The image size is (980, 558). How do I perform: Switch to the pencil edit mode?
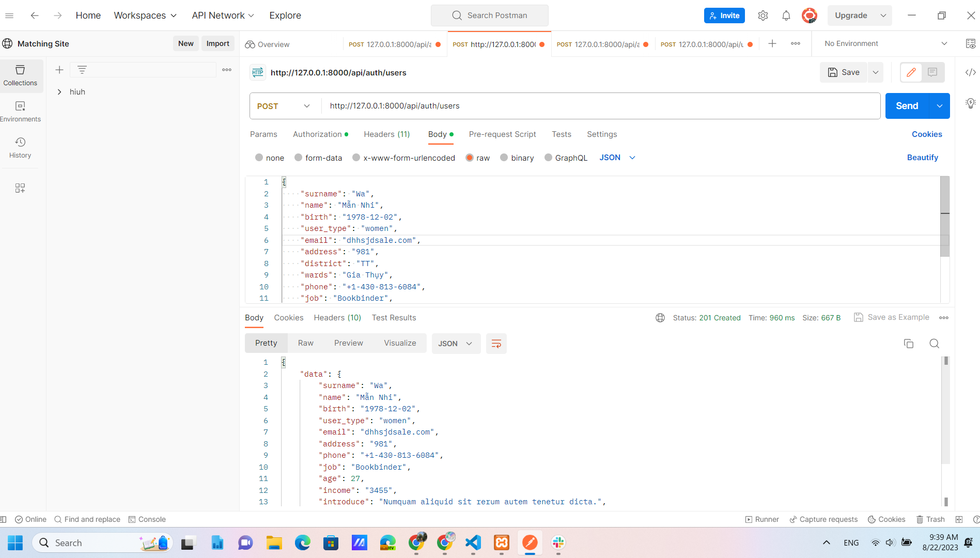911,72
